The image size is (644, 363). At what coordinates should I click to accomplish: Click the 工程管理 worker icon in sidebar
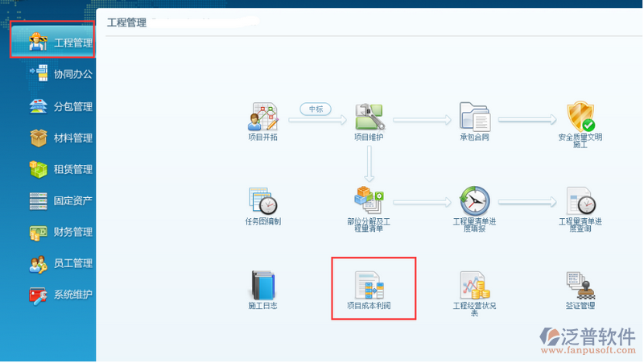(38, 42)
